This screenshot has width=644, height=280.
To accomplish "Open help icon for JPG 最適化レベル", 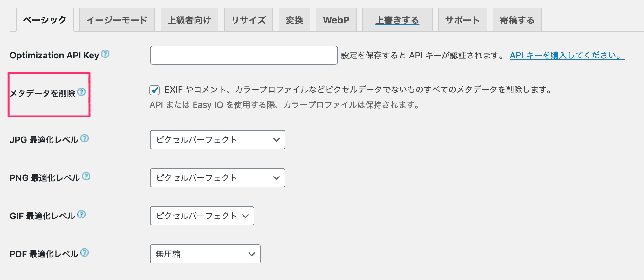I will tap(85, 138).
